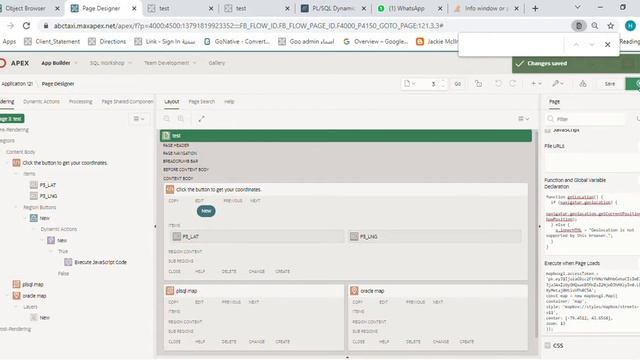The image size is (640, 360).
Task: Select the oracle map region in tree
Action: (34, 296)
